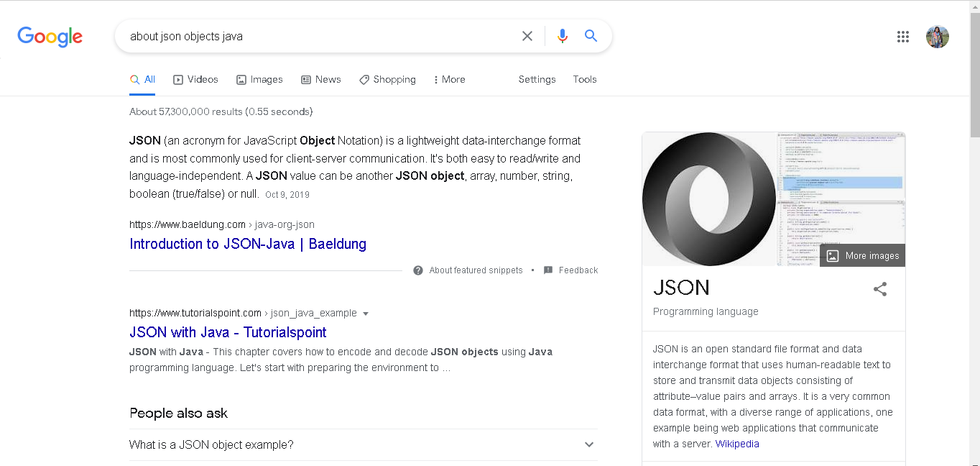Image resolution: width=980 pixels, height=466 pixels.
Task: Click 'Programming language' subtitle
Action: [x=706, y=311]
